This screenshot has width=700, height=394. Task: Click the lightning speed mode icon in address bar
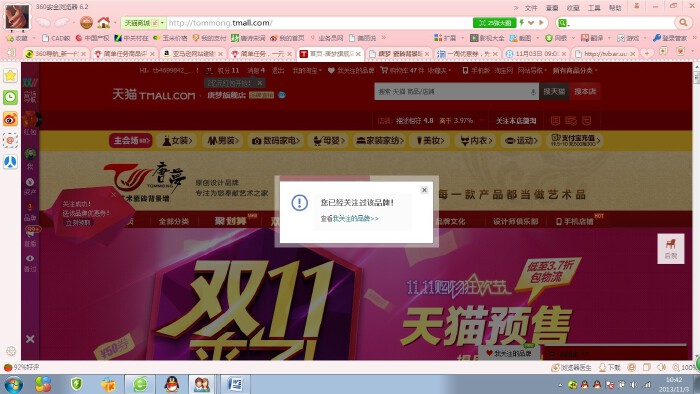click(x=521, y=22)
